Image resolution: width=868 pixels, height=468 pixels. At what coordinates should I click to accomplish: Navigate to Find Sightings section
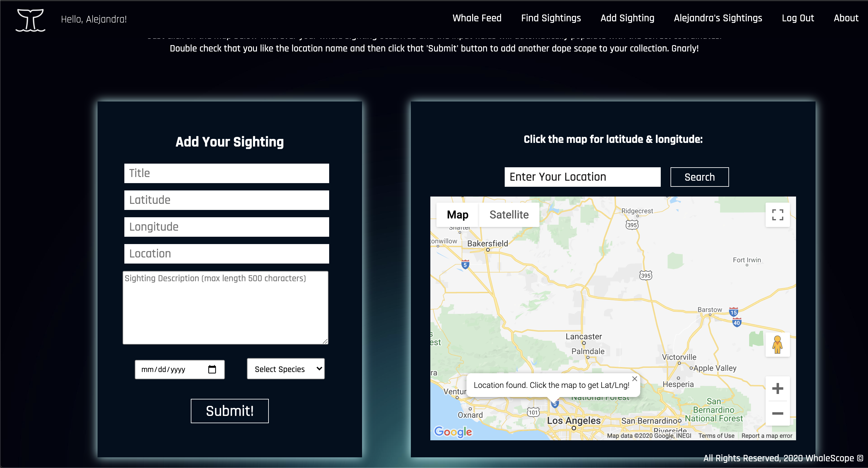[551, 18]
